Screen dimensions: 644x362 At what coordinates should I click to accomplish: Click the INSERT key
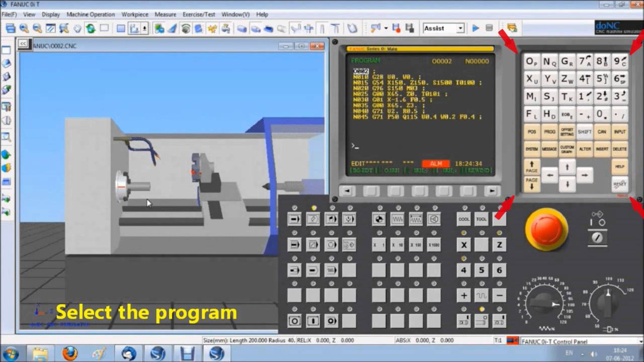click(x=602, y=149)
